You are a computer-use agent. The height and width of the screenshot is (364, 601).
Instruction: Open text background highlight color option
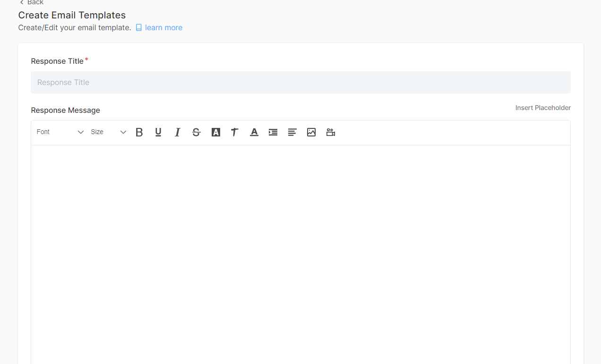coord(216,132)
